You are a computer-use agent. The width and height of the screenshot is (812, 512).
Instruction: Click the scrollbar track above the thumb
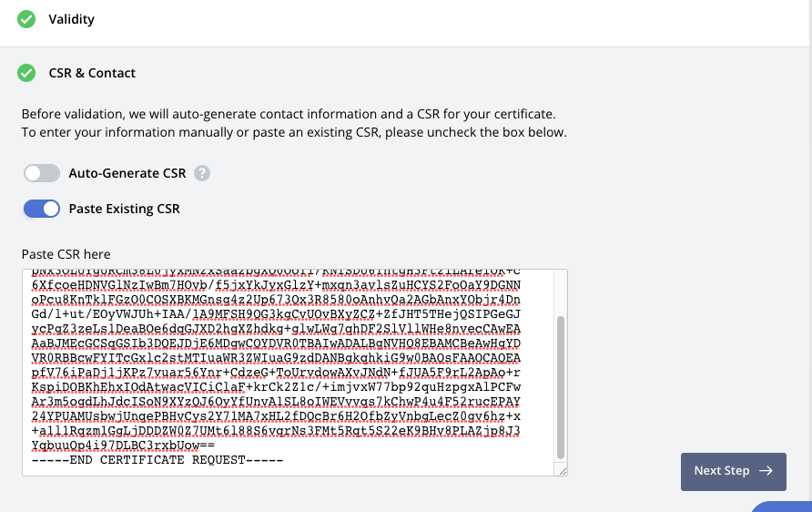(x=561, y=292)
